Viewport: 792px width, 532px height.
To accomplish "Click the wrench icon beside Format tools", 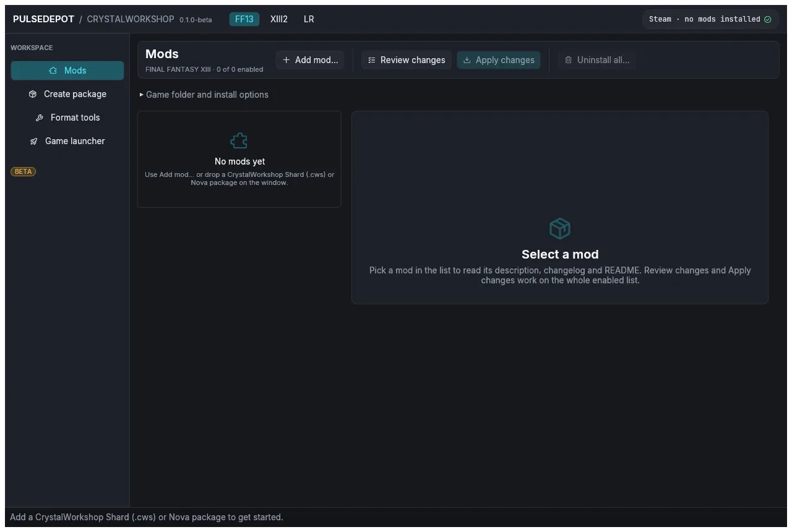I will (40, 118).
